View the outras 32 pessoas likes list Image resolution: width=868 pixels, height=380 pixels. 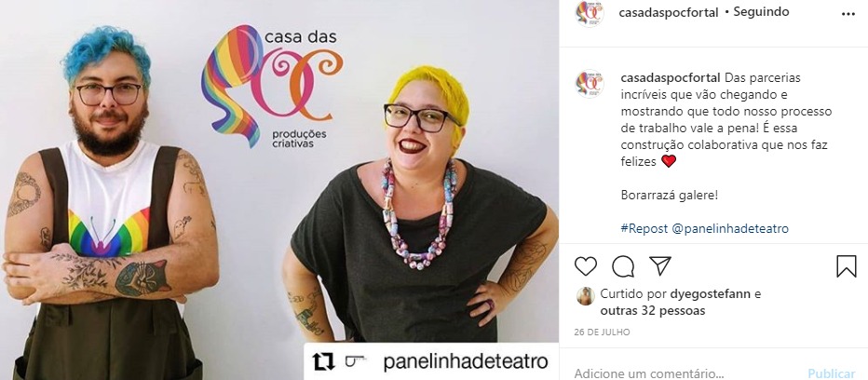coord(653,311)
